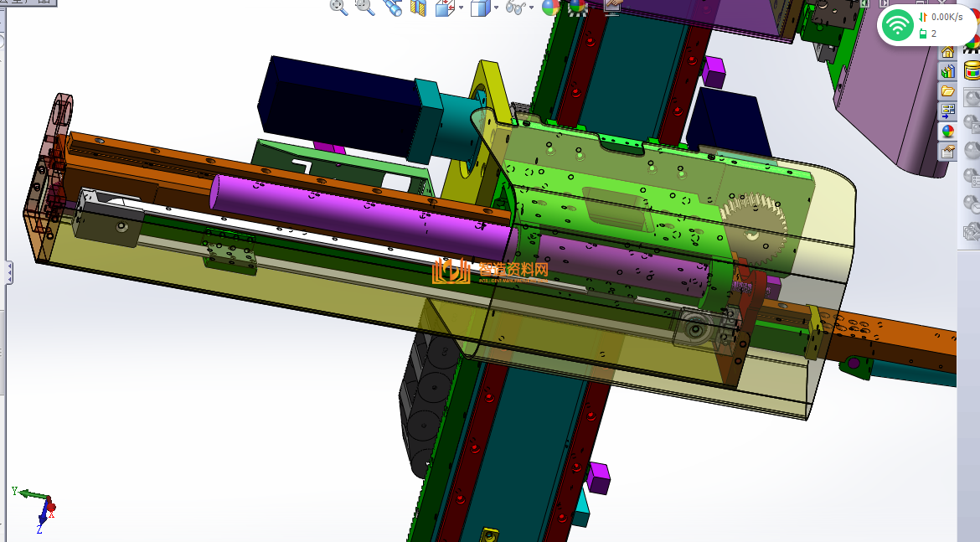The width and height of the screenshot is (980, 542).
Task: Click the Zoom to Fit magnifier icon
Action: (338, 8)
